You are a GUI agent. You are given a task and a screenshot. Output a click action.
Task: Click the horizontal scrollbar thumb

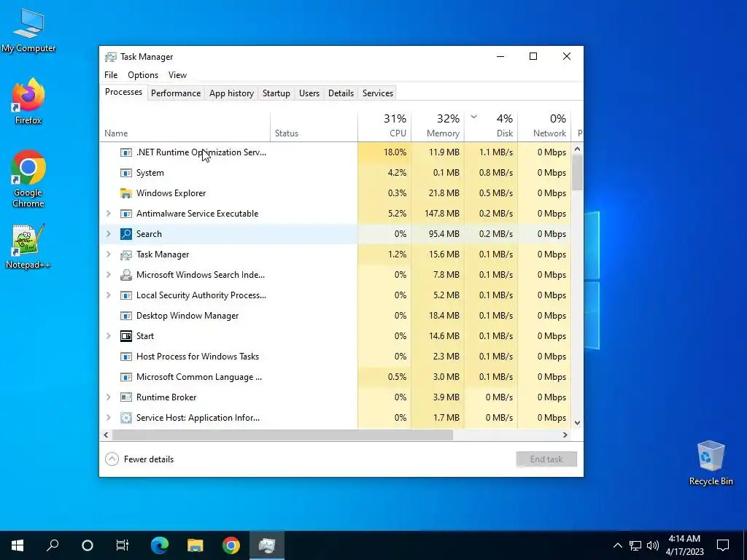coord(282,435)
